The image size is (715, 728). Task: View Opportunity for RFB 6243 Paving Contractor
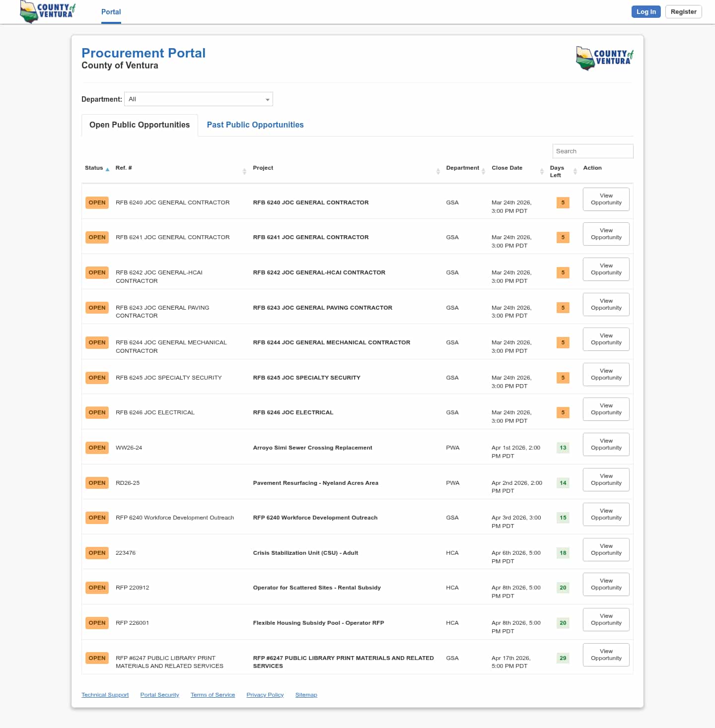coord(606,304)
